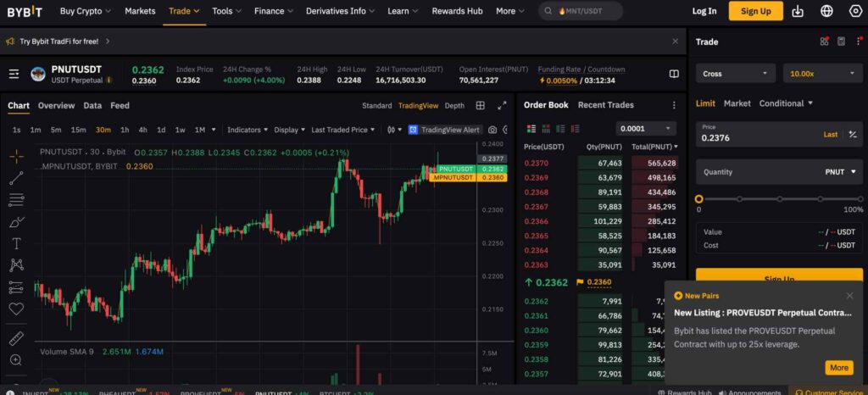The image size is (868, 395).
Task: Click the price adjust icon beside Last
Action: (853, 135)
